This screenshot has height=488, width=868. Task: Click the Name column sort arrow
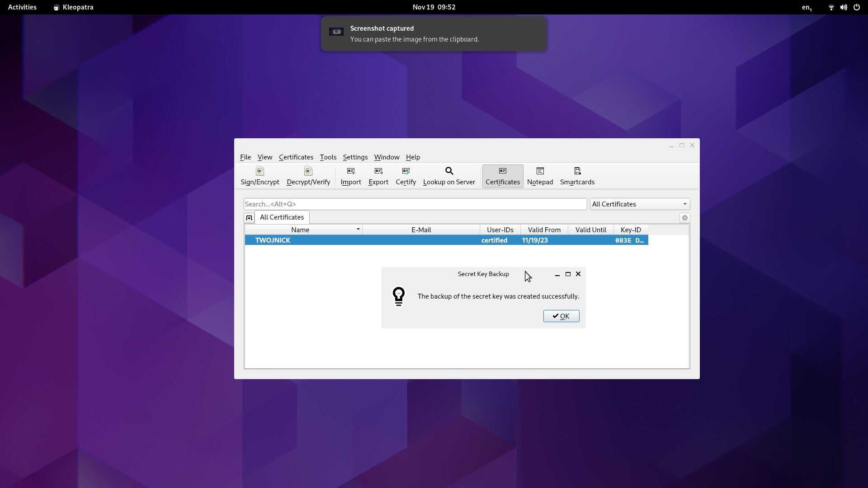358,230
